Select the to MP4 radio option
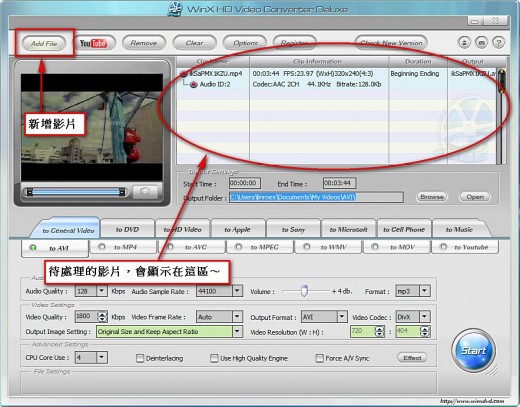The width and height of the screenshot is (520, 407). click(x=102, y=247)
